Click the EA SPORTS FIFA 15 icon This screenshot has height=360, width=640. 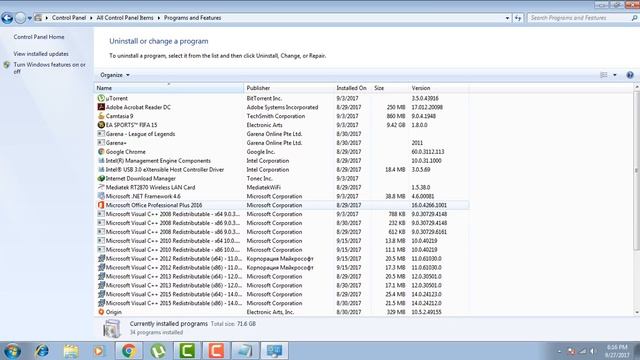tap(101, 125)
